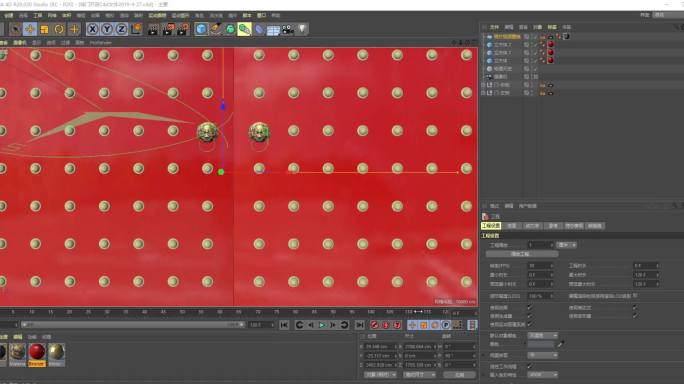The image size is (684, 384).
Task: Click the red material tag on second object row
Action: coord(551,45)
